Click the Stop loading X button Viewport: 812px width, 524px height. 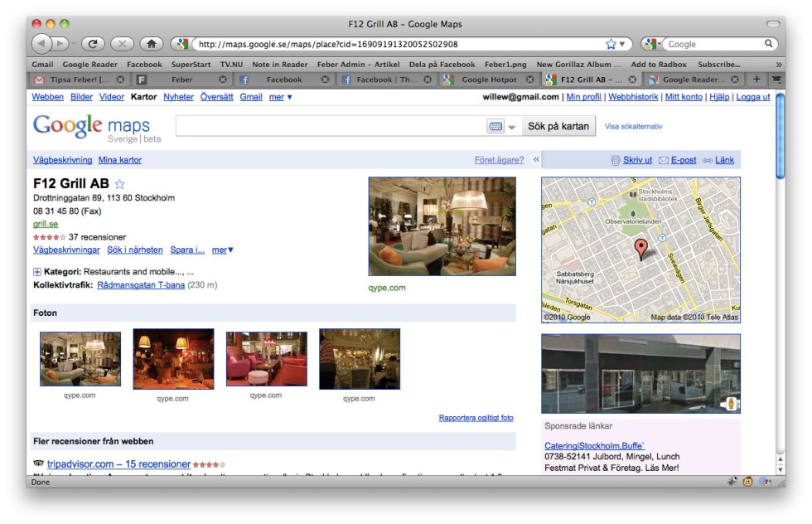click(x=123, y=44)
